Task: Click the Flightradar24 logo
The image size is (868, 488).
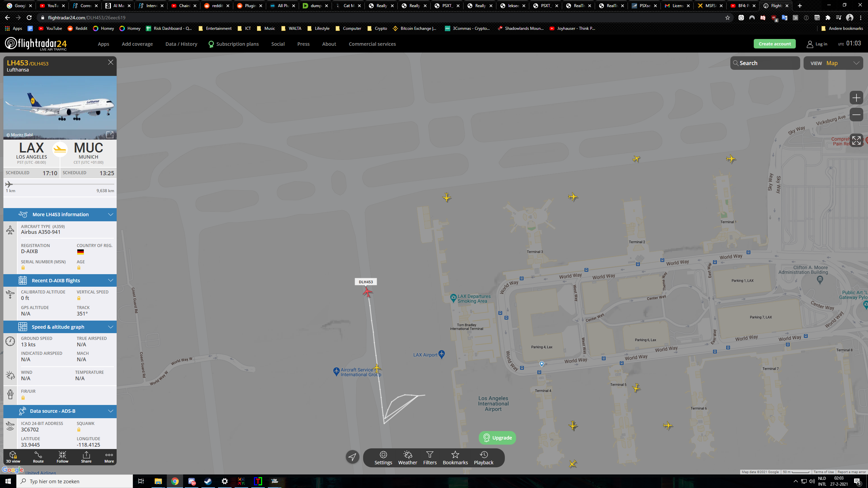Action: (x=36, y=44)
